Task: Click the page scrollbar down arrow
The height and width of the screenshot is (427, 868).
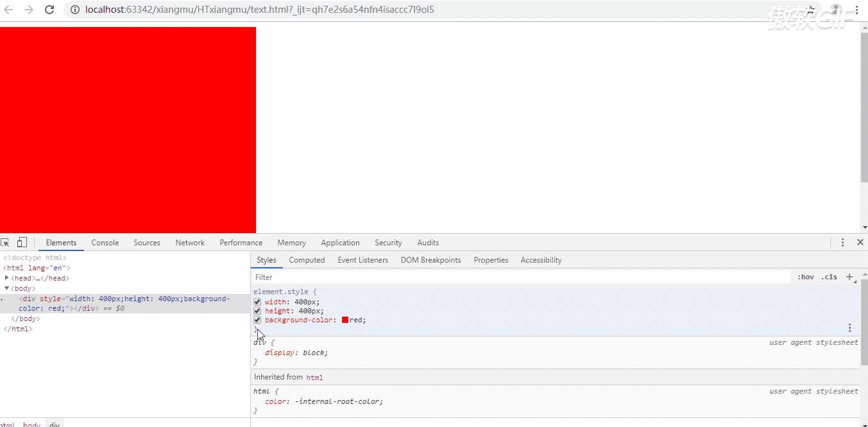Action: 864,227
